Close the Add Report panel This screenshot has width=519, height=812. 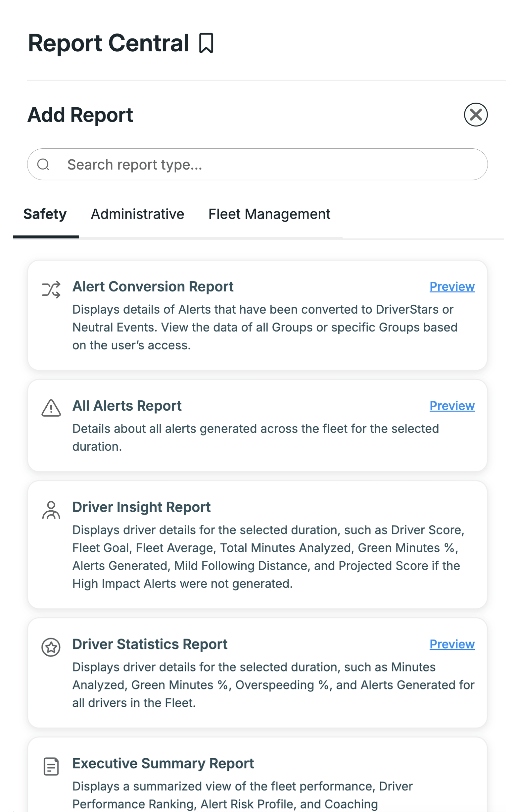pos(476,115)
